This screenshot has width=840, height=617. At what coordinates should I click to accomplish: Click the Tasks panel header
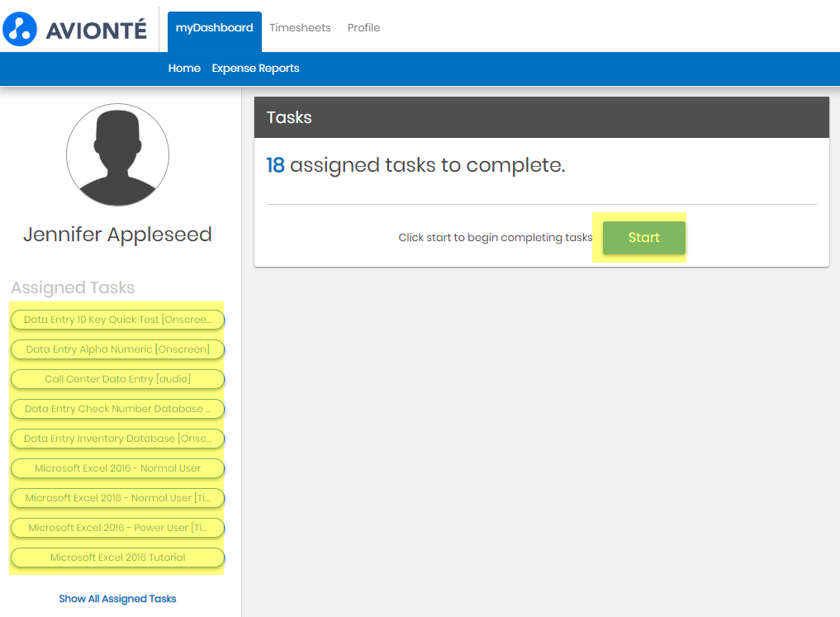click(542, 117)
